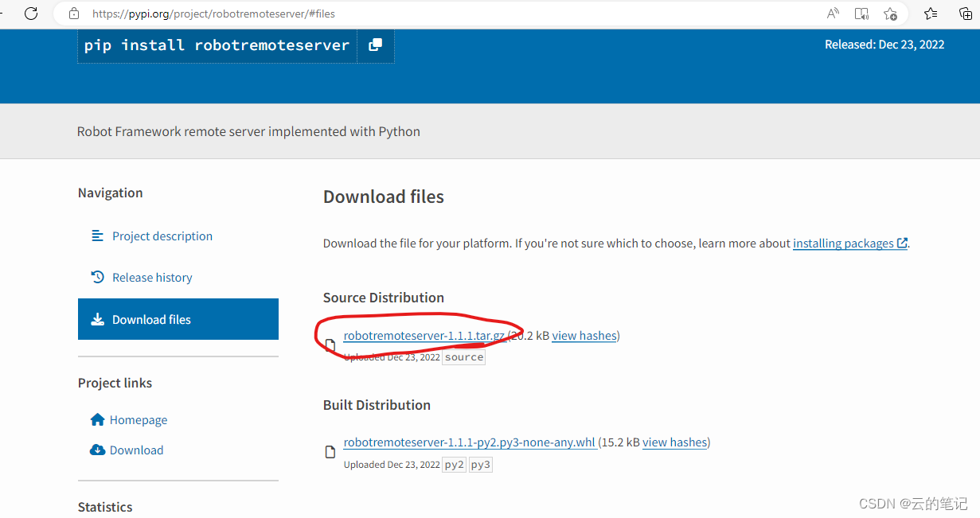View hashes for the tar.gz file
The width and height of the screenshot is (980, 518).
click(x=584, y=336)
